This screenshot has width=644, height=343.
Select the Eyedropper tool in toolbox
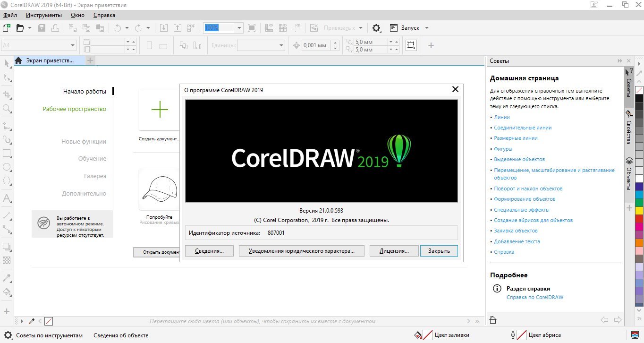click(7, 277)
